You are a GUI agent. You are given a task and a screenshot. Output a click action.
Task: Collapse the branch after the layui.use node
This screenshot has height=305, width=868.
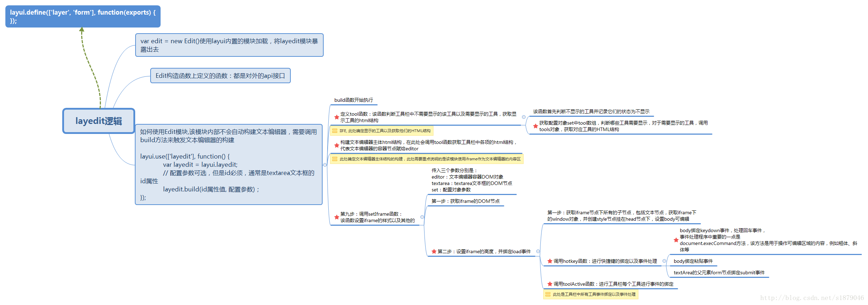pos(325,165)
